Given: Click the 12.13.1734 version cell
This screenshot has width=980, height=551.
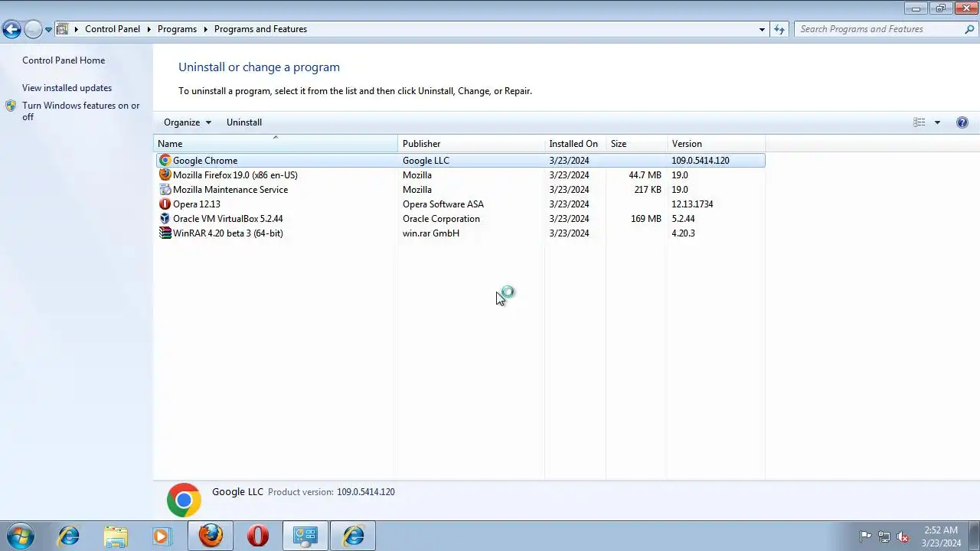Looking at the screenshot, I should pyautogui.click(x=693, y=204).
